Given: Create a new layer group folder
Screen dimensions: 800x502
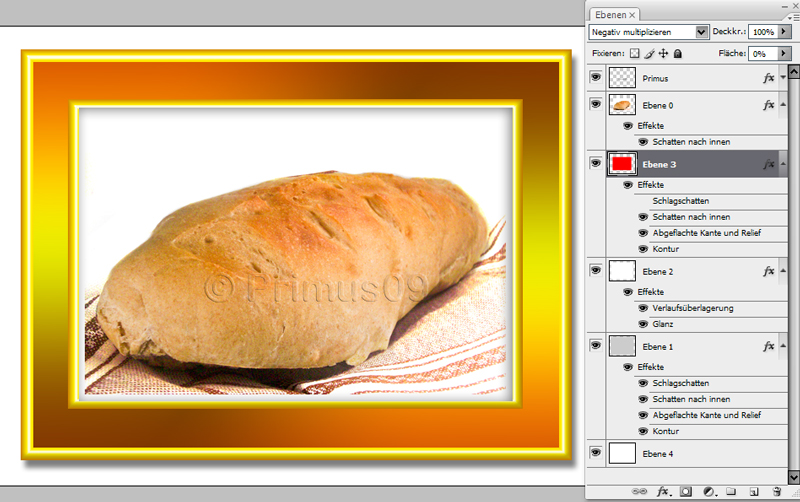Looking at the screenshot, I should coord(731,492).
